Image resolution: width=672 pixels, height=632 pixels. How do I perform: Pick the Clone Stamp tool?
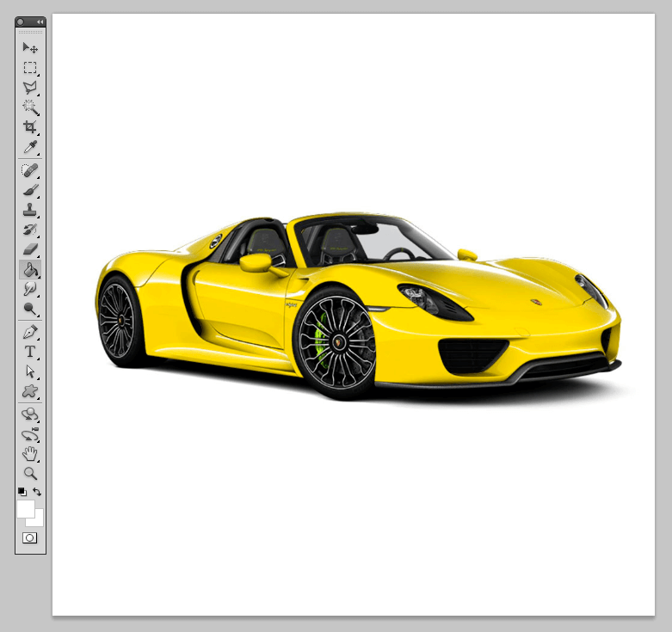pyautogui.click(x=30, y=210)
